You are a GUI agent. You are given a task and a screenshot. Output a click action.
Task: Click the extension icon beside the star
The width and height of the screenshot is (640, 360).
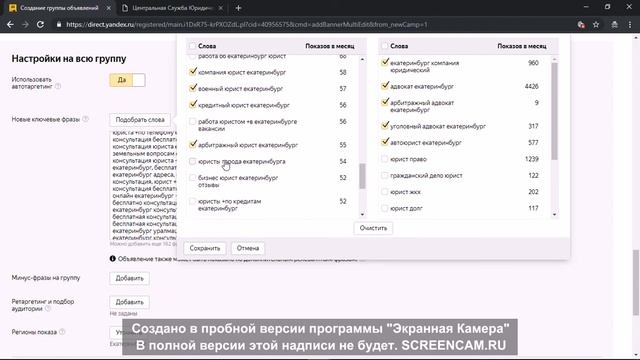click(x=581, y=24)
